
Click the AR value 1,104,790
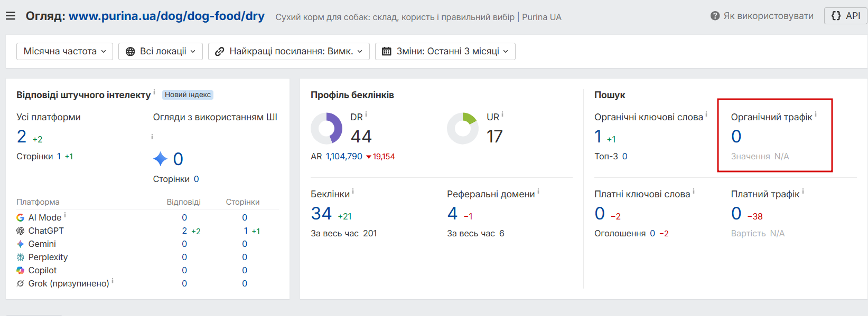coord(344,156)
